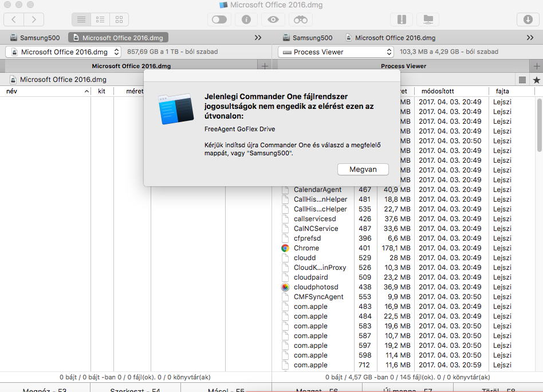Click the file icon beside CalendarAgent
The width and height of the screenshot is (543, 392).
(x=285, y=190)
